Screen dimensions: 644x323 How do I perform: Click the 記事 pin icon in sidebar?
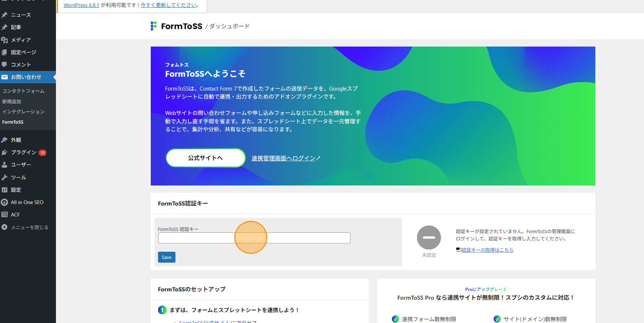point(4,27)
